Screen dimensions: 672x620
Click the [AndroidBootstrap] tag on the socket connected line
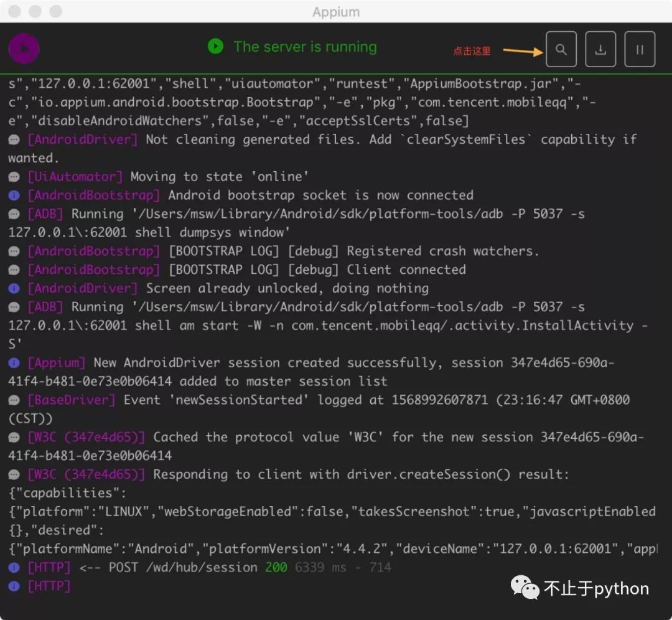pyautogui.click(x=94, y=195)
